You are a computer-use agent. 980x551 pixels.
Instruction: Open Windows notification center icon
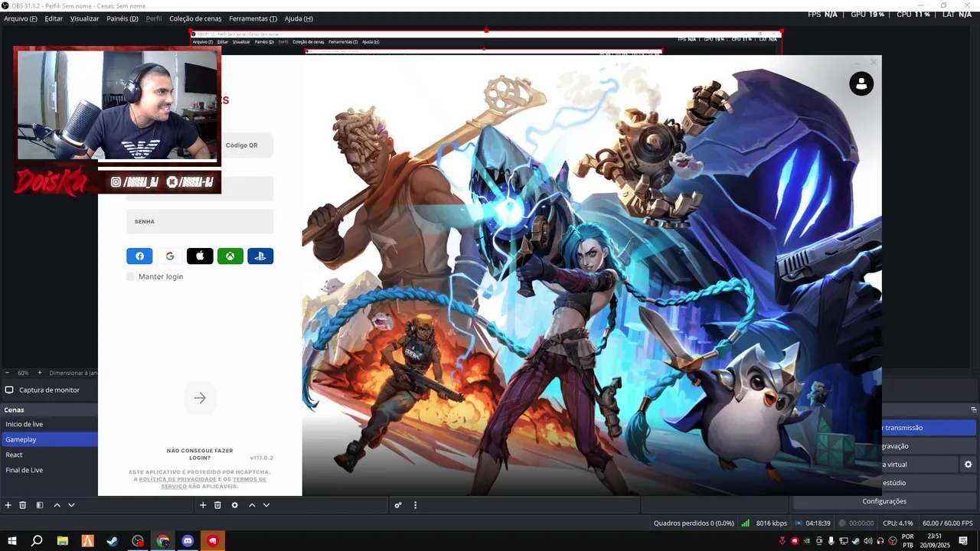tap(964, 541)
